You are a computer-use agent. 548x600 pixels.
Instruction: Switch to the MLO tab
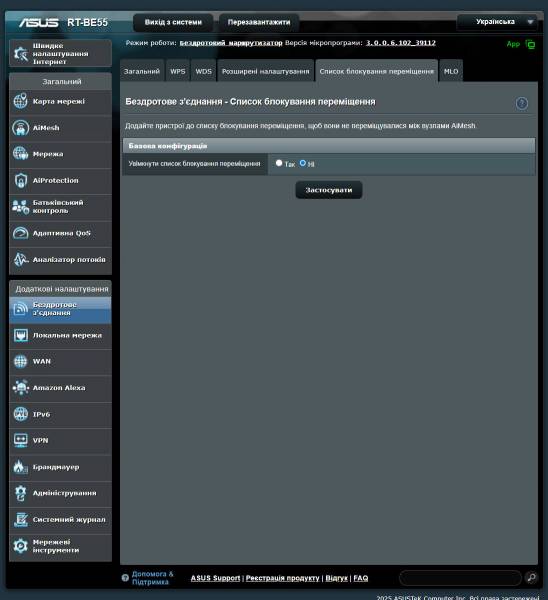click(x=451, y=71)
